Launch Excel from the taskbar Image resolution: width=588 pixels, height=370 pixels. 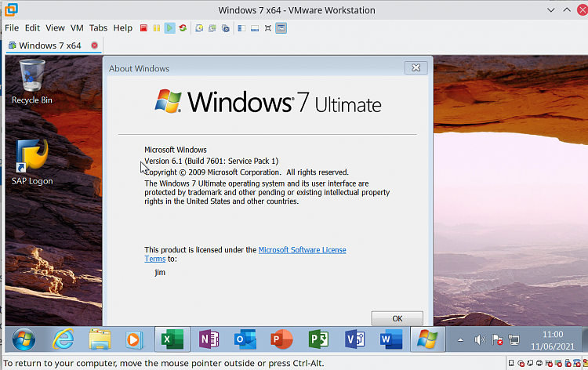(x=172, y=339)
